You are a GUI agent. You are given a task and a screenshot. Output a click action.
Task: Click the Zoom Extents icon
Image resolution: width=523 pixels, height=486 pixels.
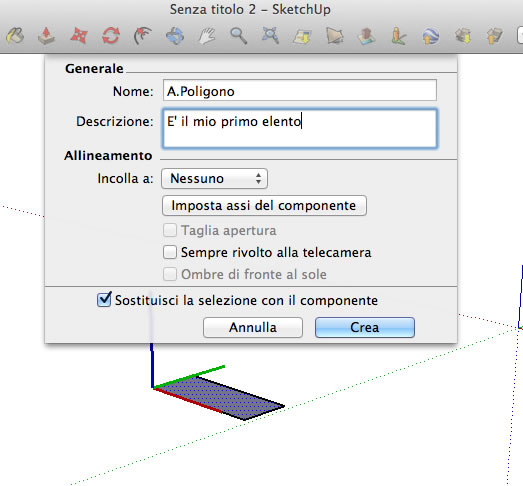pyautogui.click(x=270, y=36)
